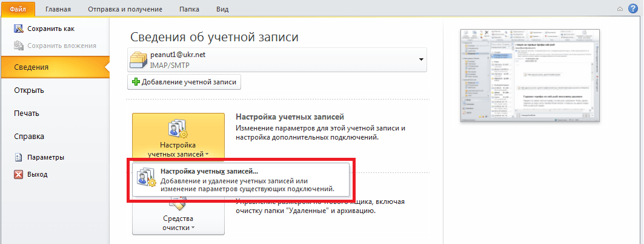Image resolution: width=644 pixels, height=244 pixels.
Task: Choose Выход to quit Outlook
Action: 38,174
